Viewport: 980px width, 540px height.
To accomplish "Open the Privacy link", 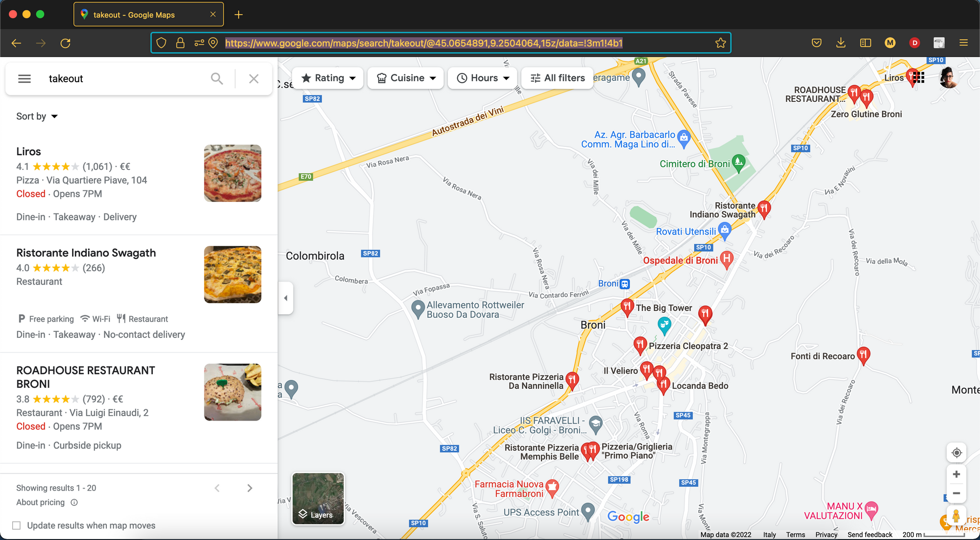I will (826, 535).
